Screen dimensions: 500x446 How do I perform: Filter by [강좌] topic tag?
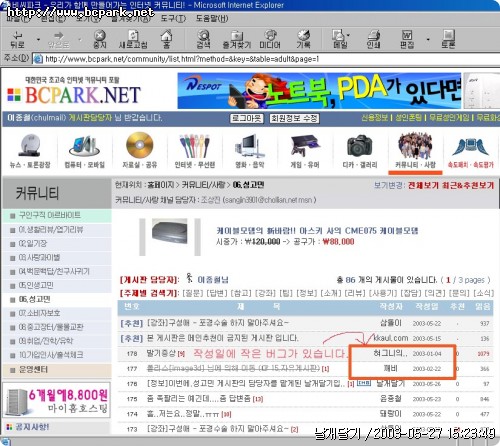tap(266, 293)
